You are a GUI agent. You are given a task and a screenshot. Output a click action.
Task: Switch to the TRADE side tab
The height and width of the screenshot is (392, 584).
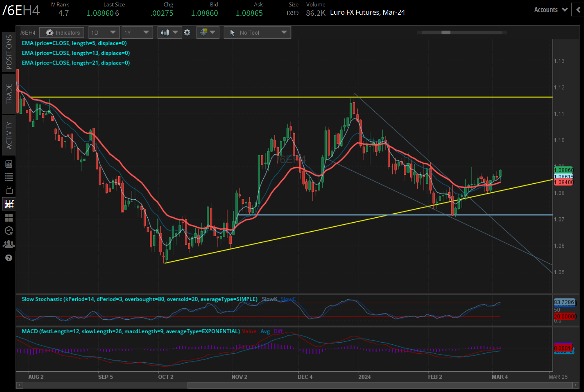(9, 93)
